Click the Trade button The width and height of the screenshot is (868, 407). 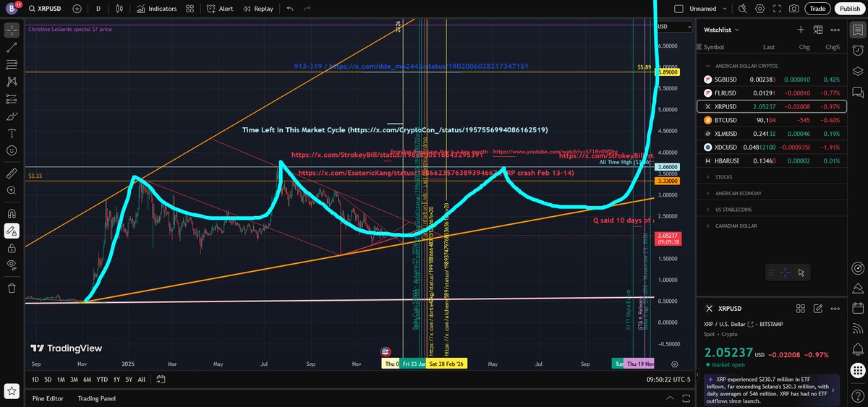(818, 9)
